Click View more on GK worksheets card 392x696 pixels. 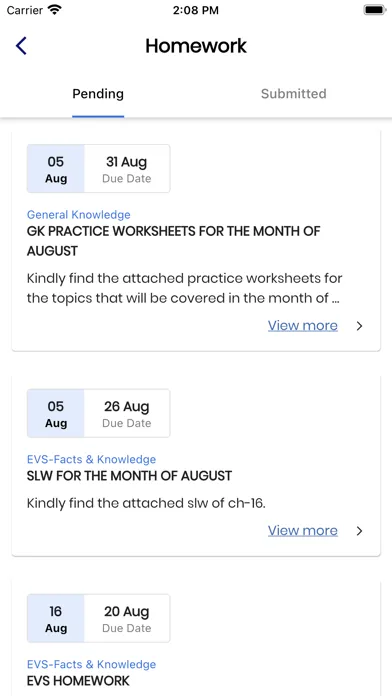point(303,326)
